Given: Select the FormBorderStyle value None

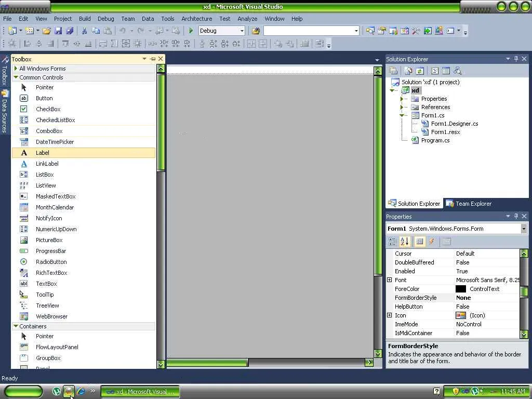Looking at the screenshot, I should point(463,298).
